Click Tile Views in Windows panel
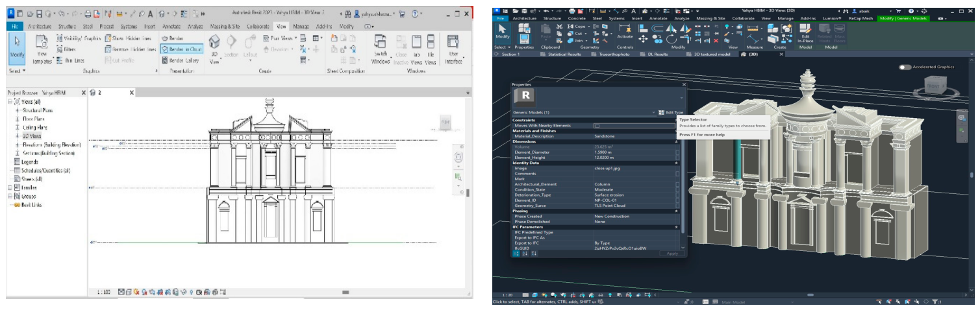The height and width of the screenshot is (310, 980). pos(431,48)
